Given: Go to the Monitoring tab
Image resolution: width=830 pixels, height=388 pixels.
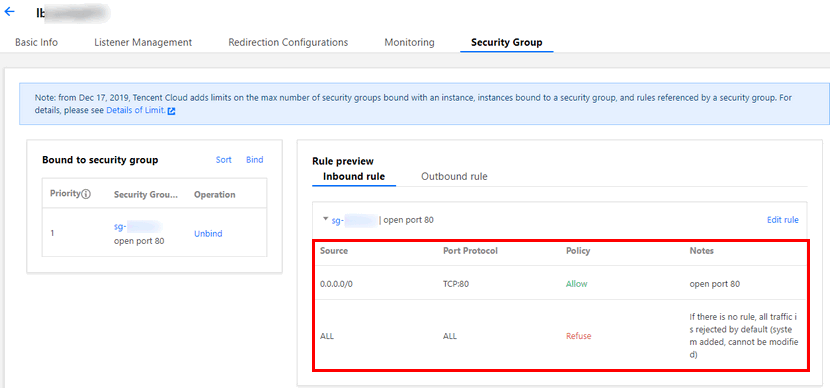Looking at the screenshot, I should click(x=409, y=42).
